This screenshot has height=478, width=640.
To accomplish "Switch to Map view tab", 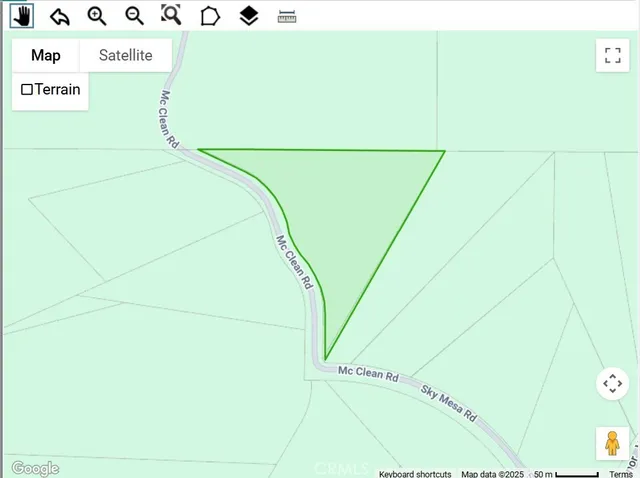I will tap(45, 55).
